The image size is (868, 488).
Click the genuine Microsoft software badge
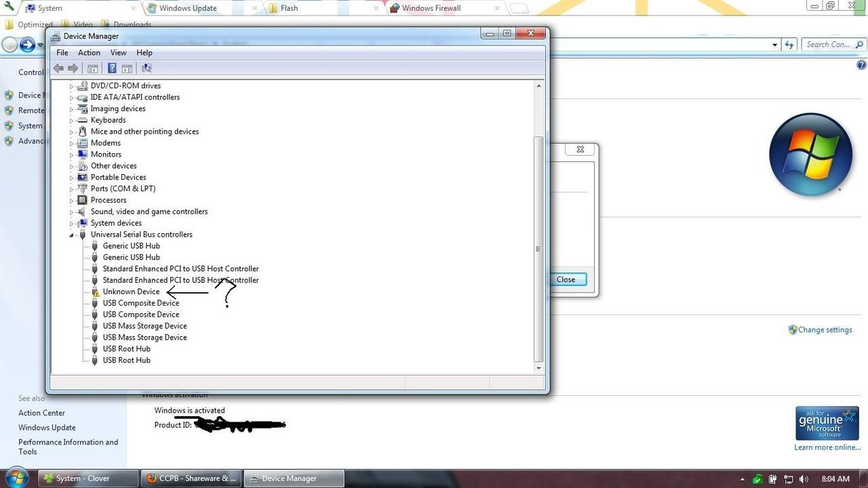828,424
